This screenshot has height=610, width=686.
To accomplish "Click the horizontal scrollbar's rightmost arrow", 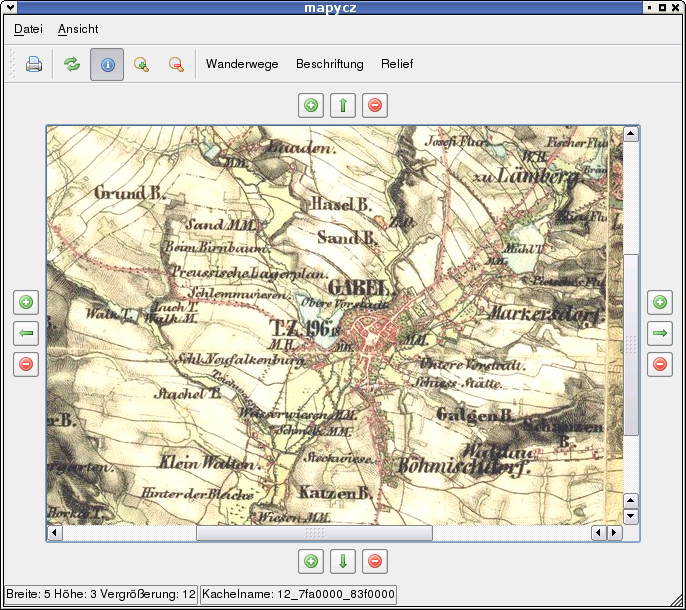I will 615,533.
